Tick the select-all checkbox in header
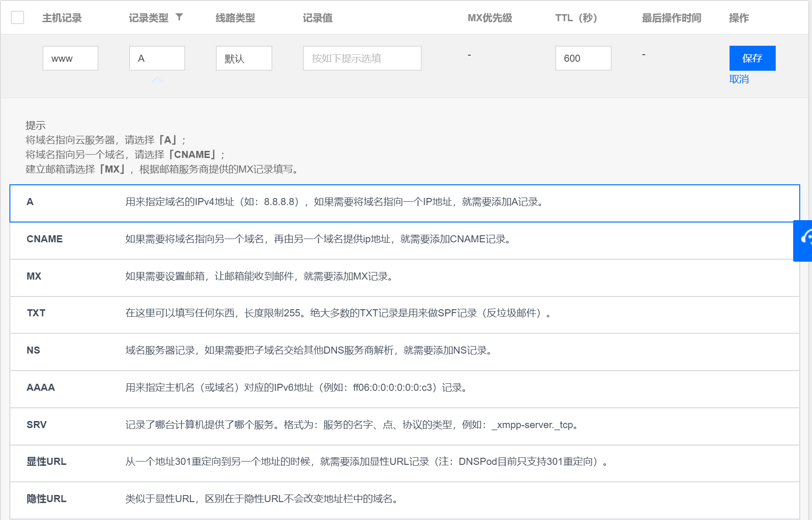Image resolution: width=812 pixels, height=520 pixels. [17, 17]
